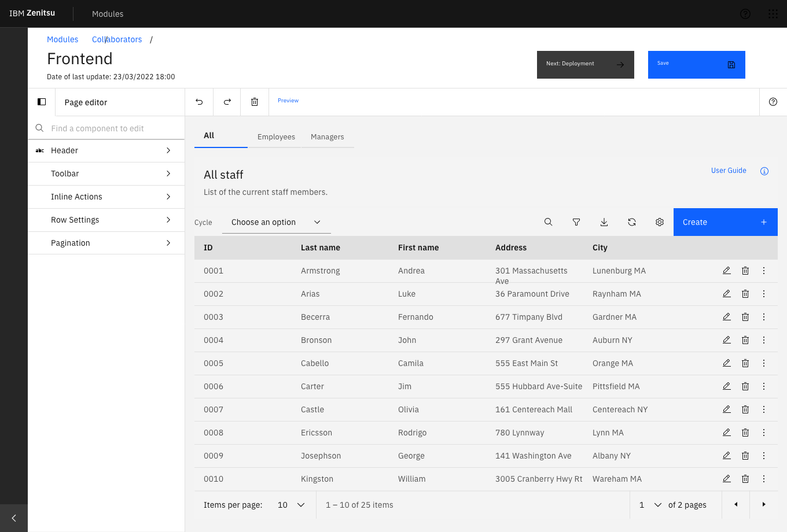
Task: Click the download icon in the table toolbar
Action: 604,222
